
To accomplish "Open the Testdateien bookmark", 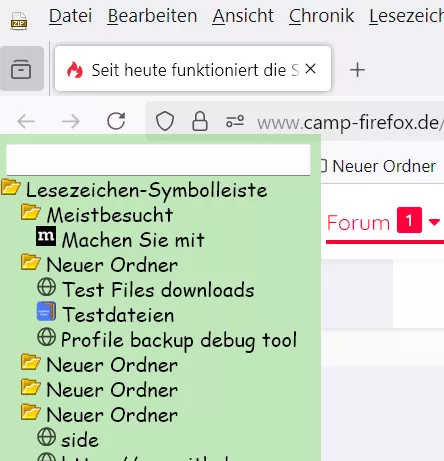I will pyautogui.click(x=105, y=314).
